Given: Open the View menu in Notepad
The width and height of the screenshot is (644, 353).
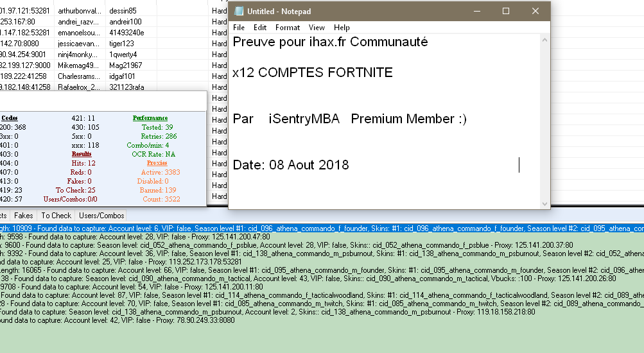Looking at the screenshot, I should point(317,28).
